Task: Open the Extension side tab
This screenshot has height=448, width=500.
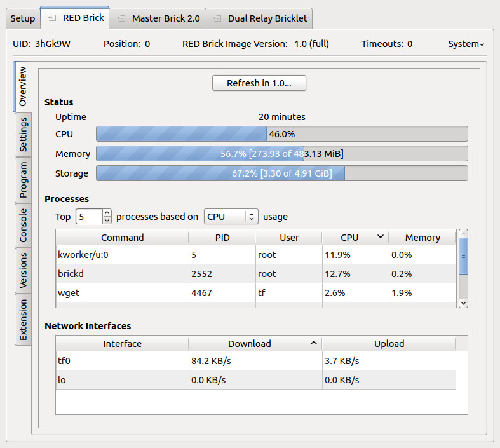Action: click(24, 319)
